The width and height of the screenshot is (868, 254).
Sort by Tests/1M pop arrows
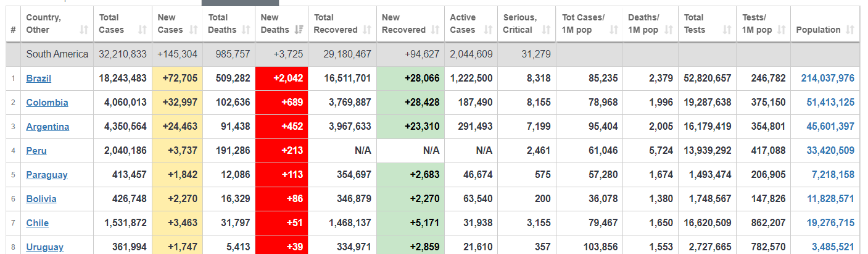(781, 30)
